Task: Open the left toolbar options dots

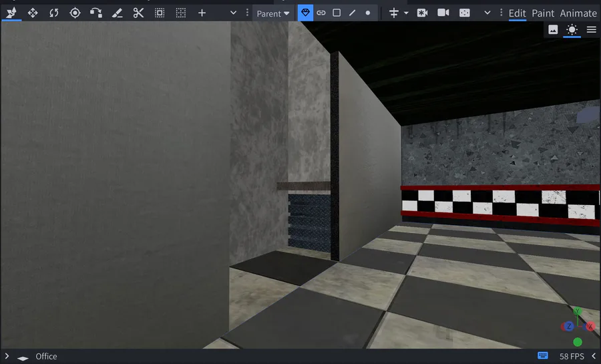Action: 247,13
